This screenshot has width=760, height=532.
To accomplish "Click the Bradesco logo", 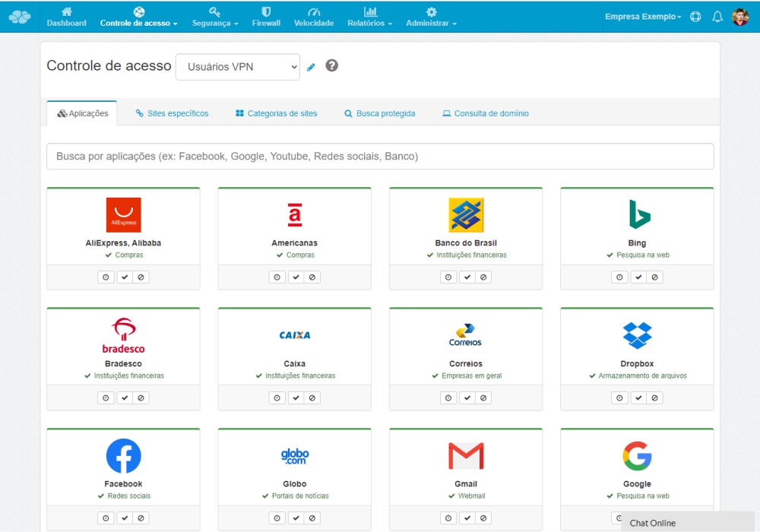I will coord(124,335).
